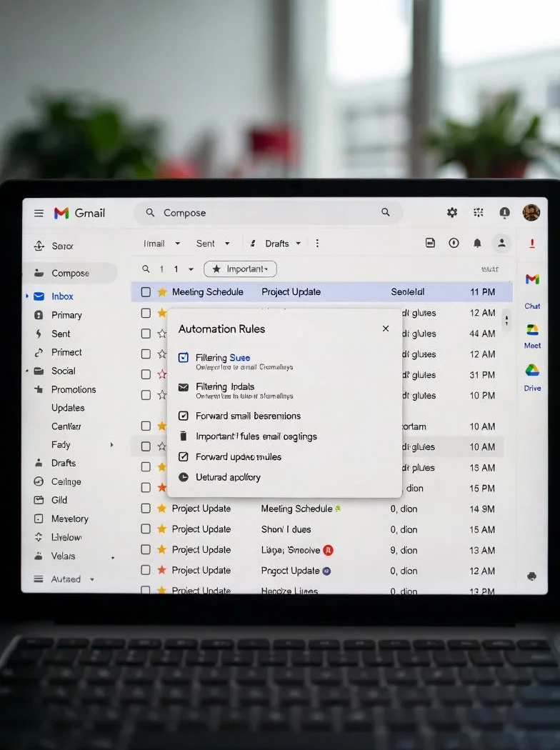Image resolution: width=560 pixels, height=750 pixels.
Task: Star the Meeting Schedule email
Action: pos(162,291)
